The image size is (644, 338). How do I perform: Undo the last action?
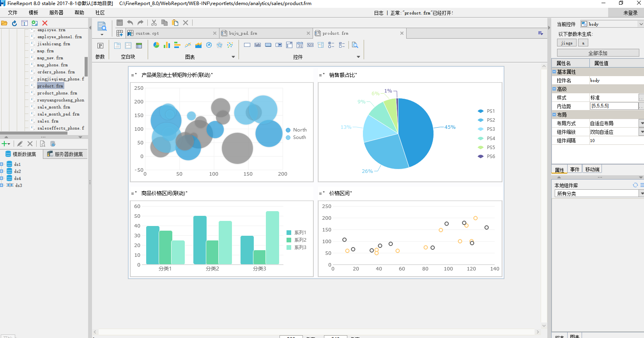click(x=130, y=23)
